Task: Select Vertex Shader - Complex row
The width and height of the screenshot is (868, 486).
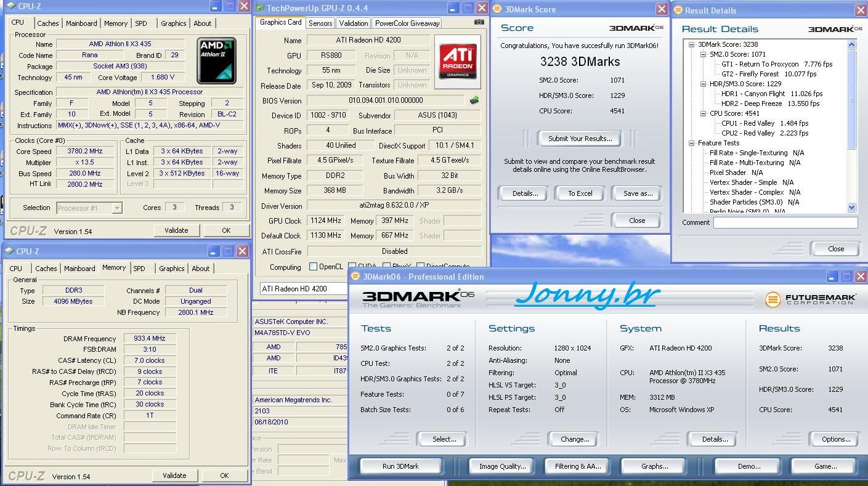Action: coord(755,192)
